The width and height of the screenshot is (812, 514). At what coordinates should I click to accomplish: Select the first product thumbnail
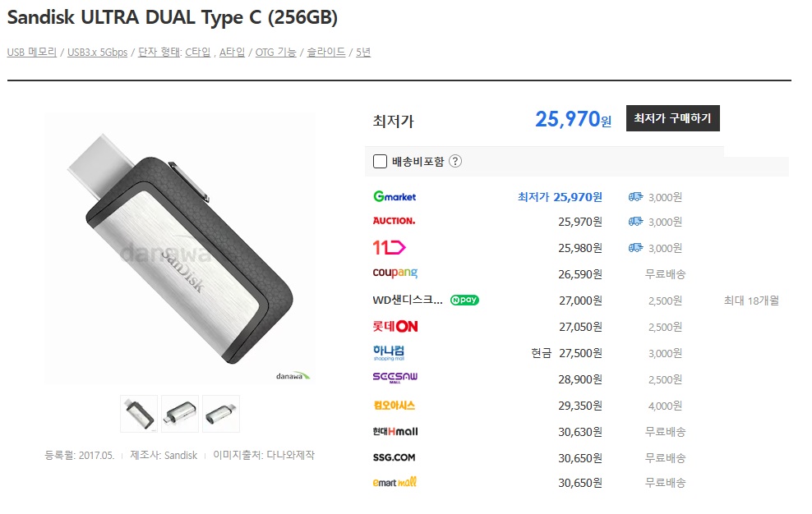click(139, 414)
